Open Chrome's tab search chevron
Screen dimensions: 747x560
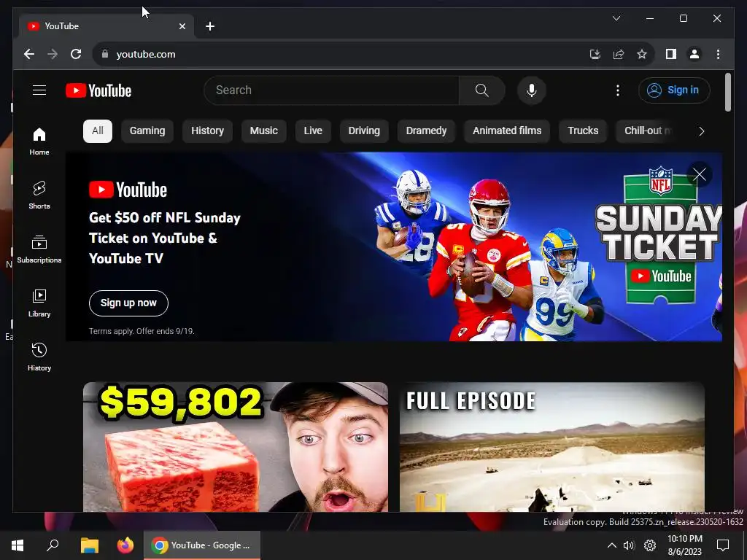(x=616, y=18)
